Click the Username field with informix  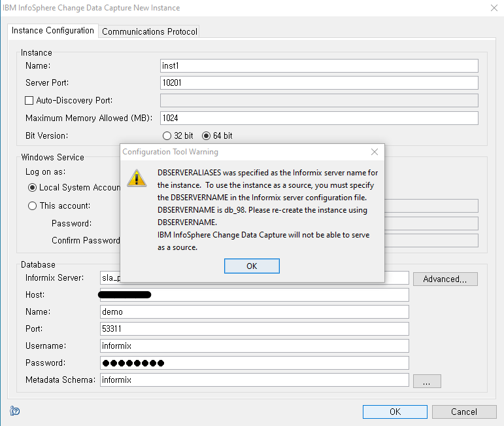coord(254,346)
